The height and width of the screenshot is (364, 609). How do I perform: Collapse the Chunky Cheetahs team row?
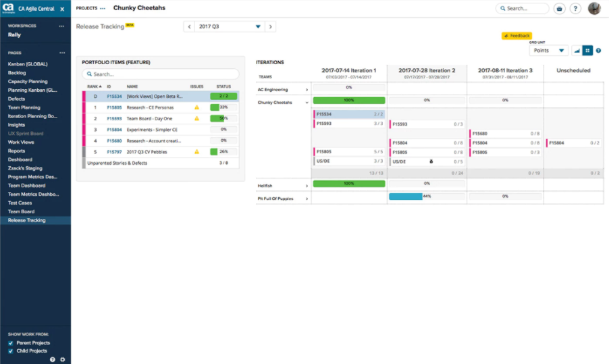307,103
